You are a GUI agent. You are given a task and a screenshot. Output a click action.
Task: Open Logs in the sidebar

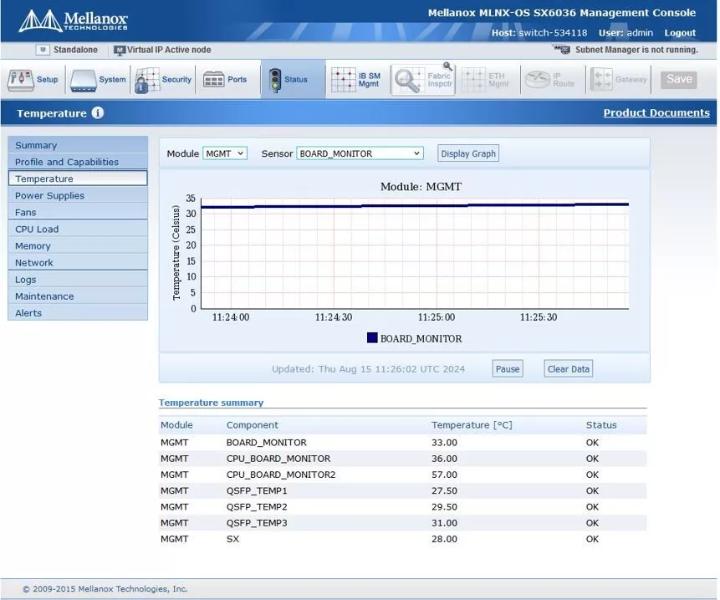click(78, 280)
